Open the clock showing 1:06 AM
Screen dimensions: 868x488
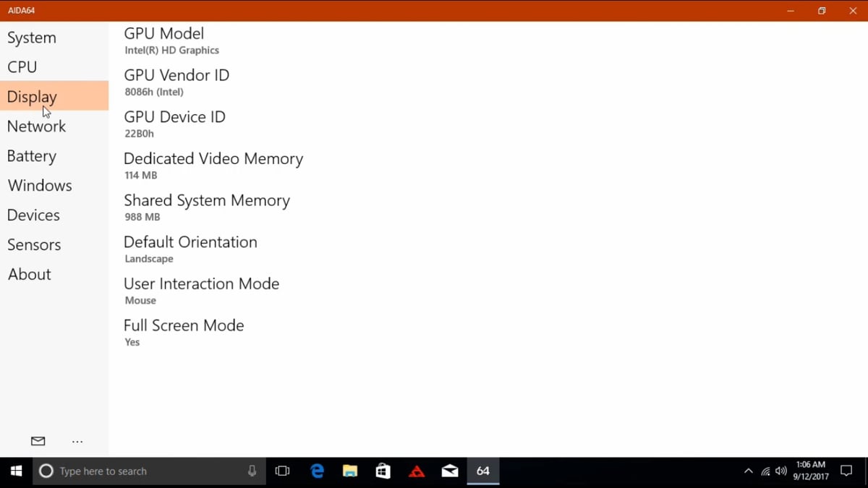coord(810,471)
